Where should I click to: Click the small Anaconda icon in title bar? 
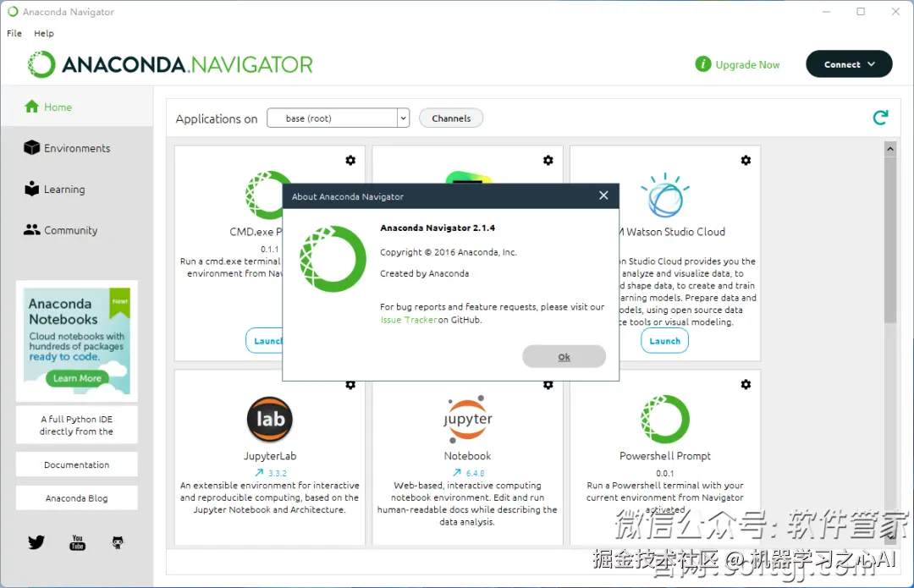coord(13,12)
